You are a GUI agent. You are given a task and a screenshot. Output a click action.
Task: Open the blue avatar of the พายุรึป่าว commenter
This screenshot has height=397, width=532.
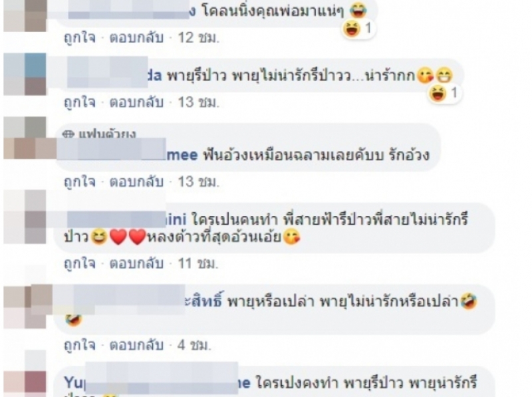click(x=25, y=74)
